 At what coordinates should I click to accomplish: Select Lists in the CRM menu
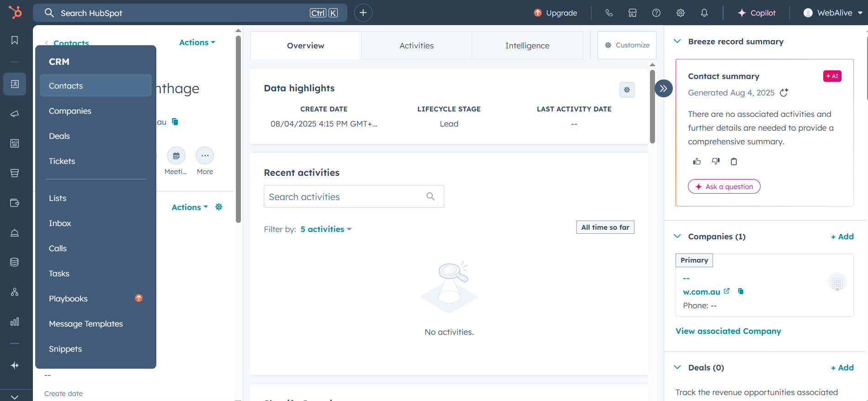96,198
